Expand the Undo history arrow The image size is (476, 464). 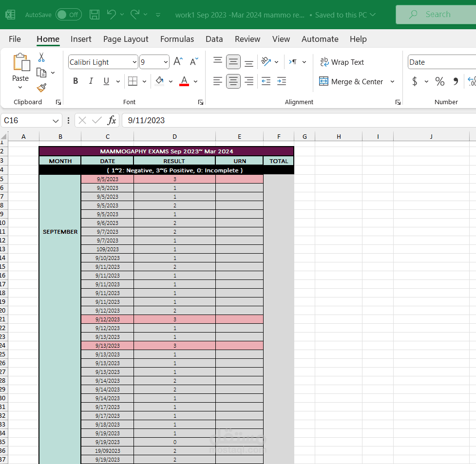(x=122, y=14)
